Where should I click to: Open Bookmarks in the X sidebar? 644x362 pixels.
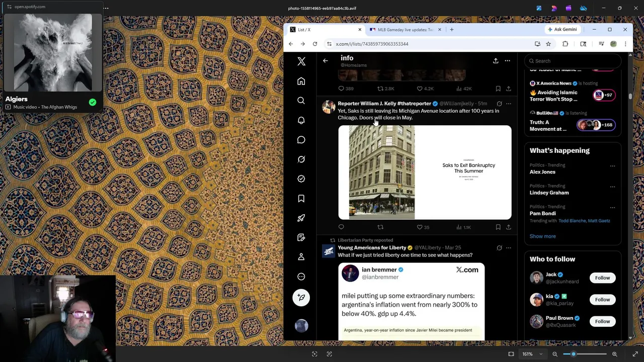tap(301, 199)
